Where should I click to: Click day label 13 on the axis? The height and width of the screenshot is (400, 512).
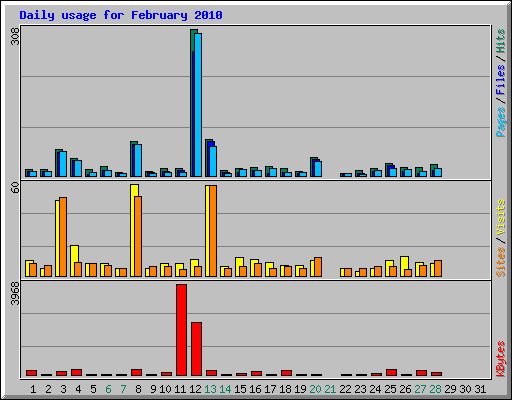210,389
